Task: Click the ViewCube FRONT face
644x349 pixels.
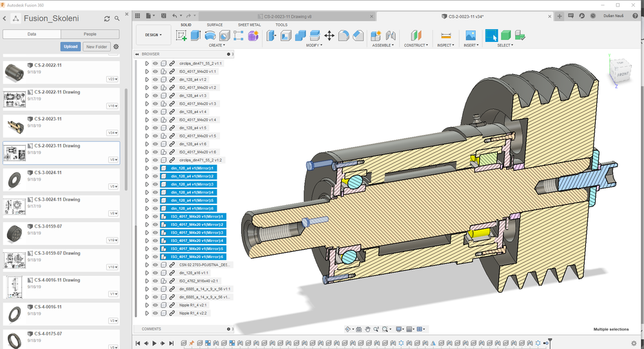Action: pos(622,74)
